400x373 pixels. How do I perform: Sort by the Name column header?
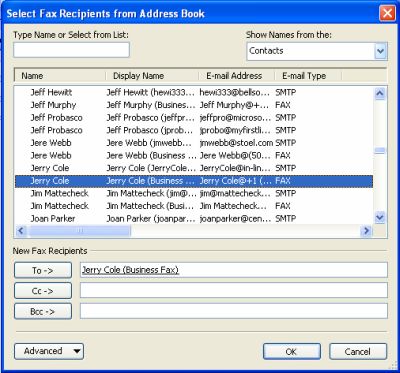click(x=60, y=76)
